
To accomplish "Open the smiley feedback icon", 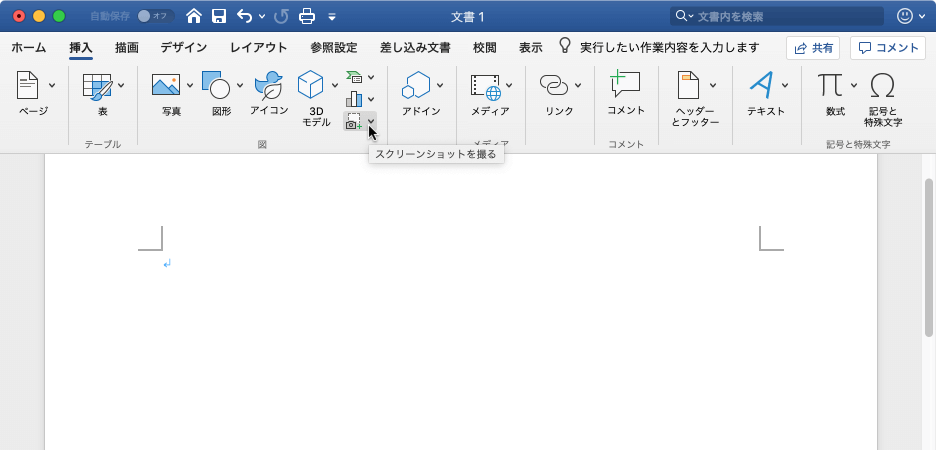I will (905, 16).
